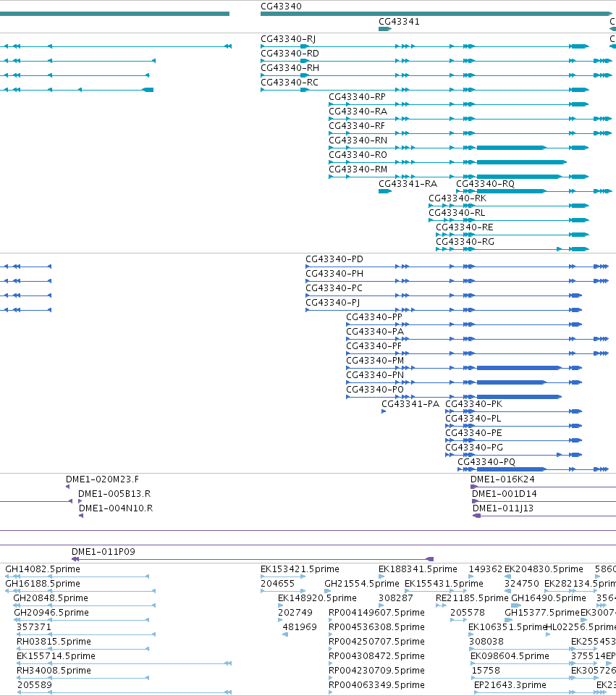Open the CG43340-PF protein label
Image resolution: width=616 pixels, height=696 pixels.
[x=374, y=346]
